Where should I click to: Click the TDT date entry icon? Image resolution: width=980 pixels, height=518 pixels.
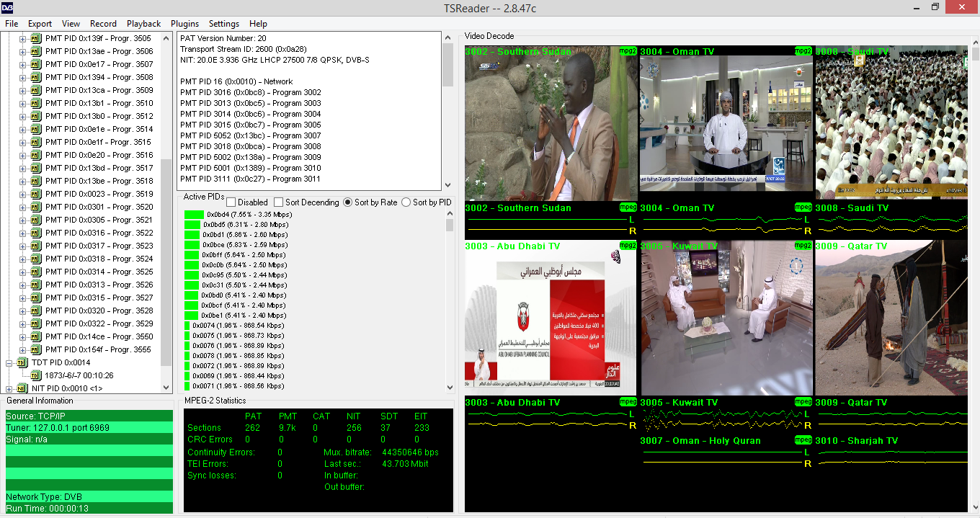[x=36, y=376]
